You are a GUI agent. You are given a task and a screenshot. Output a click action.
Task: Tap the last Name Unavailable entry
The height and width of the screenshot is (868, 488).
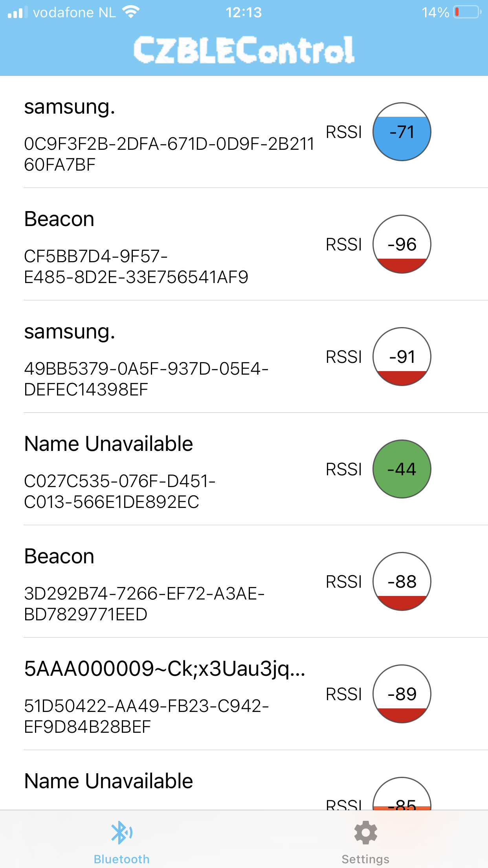pyautogui.click(x=244, y=780)
